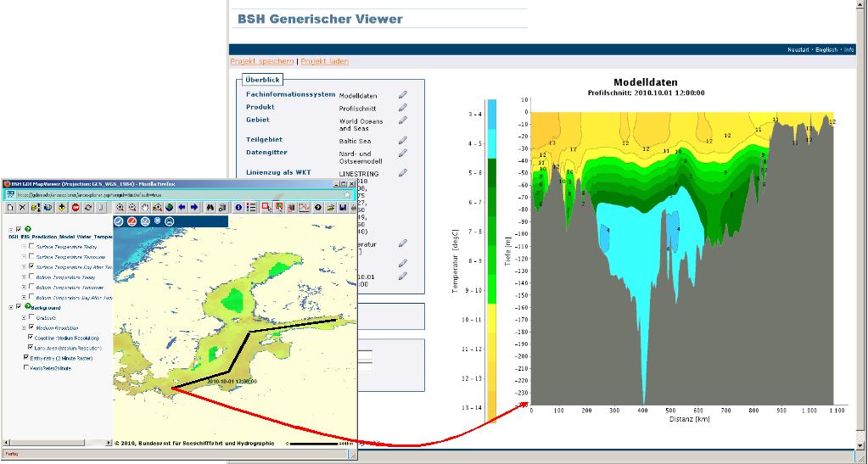The height and width of the screenshot is (464, 868).
Task: Click the refresh map icon
Action: pyautogui.click(x=88, y=207)
